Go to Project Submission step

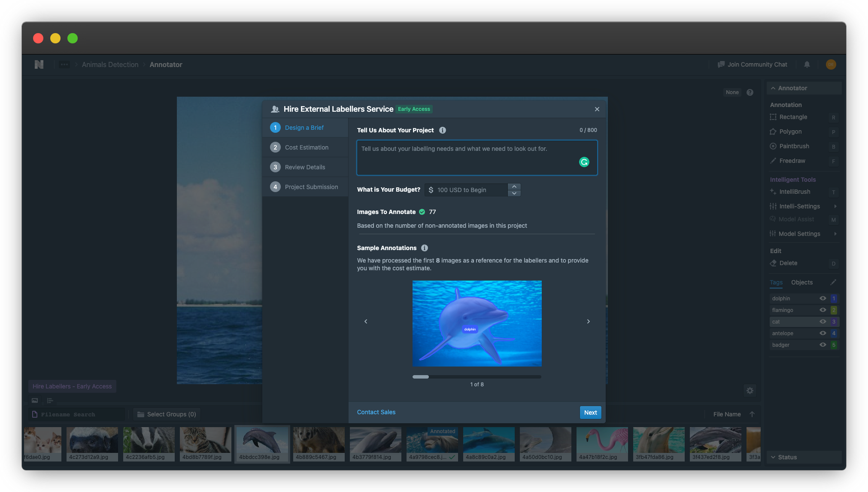click(x=305, y=187)
